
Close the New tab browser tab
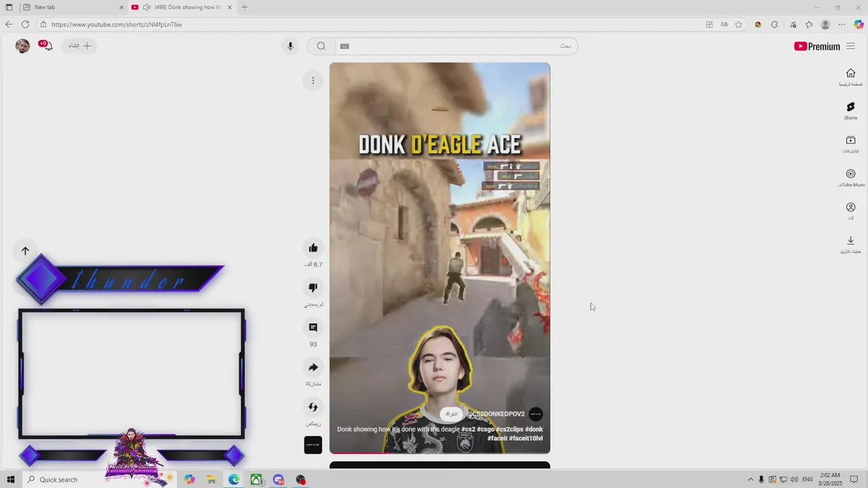[121, 7]
